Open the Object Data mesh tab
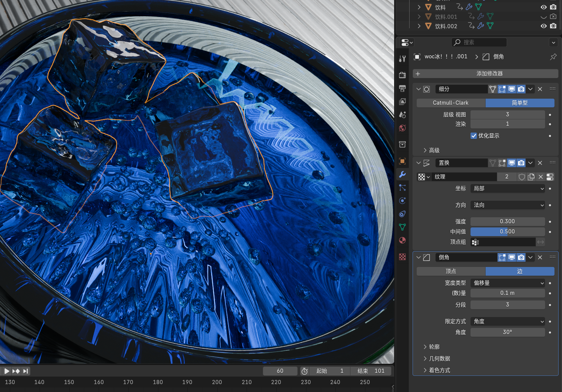 (x=402, y=227)
